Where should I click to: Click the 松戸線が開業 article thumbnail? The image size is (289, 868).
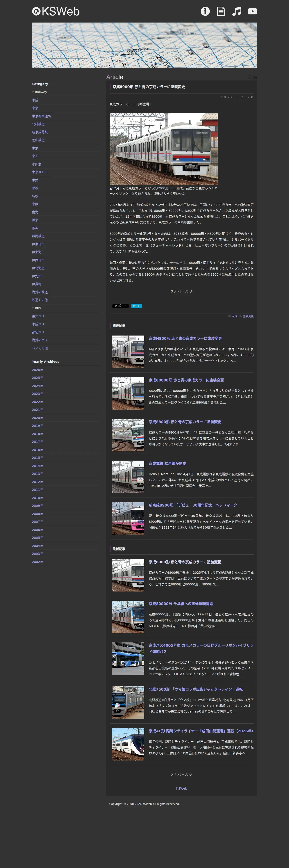pos(128,477)
